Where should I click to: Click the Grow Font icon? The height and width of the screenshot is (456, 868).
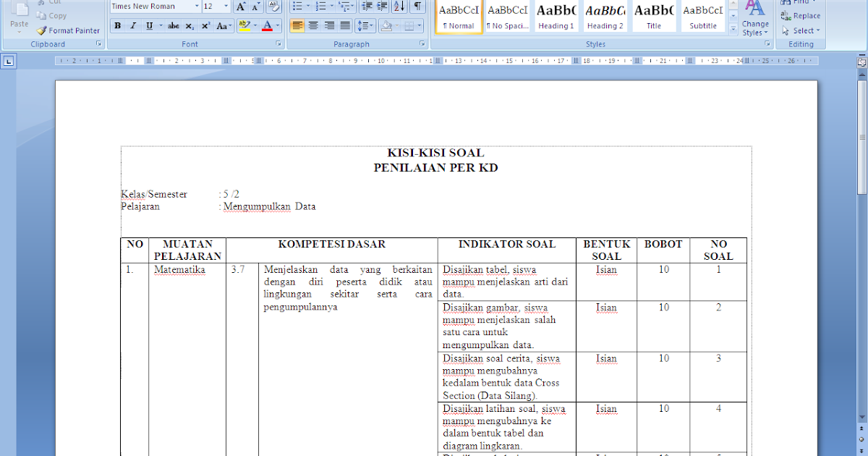coord(241,7)
